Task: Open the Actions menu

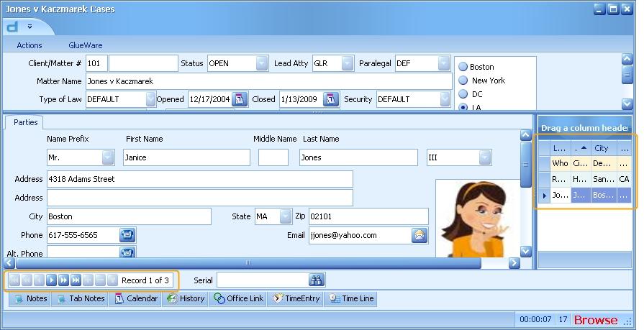Action: (x=30, y=45)
